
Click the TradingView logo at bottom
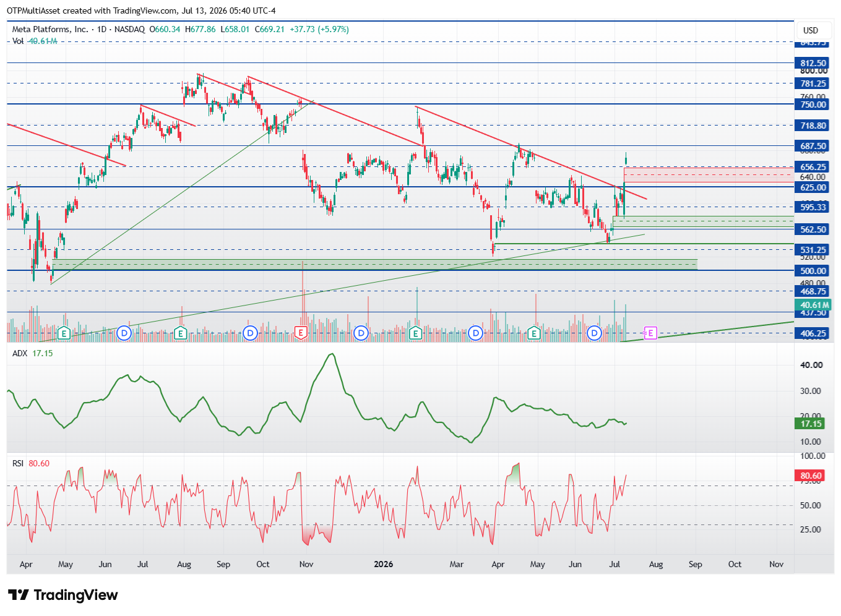tap(63, 595)
